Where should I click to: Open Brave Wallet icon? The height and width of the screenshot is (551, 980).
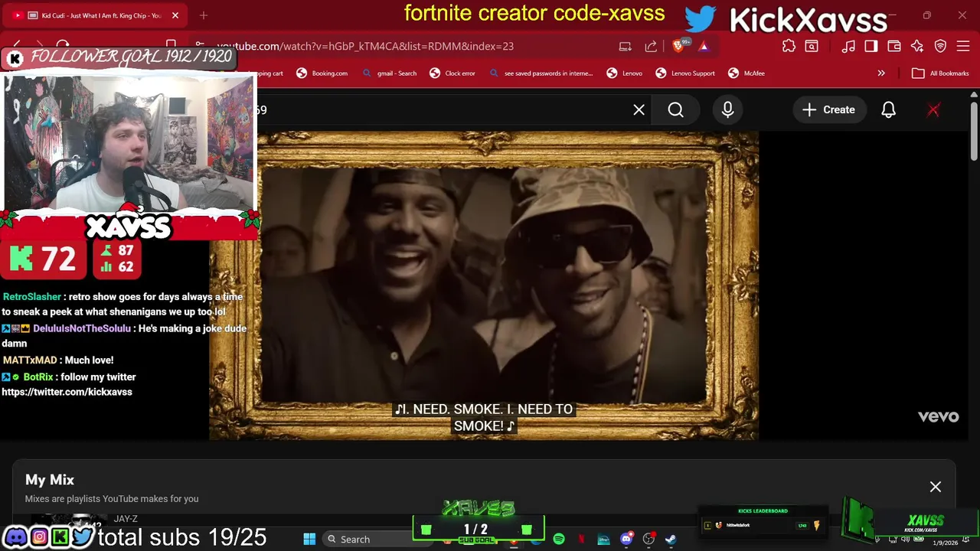(894, 46)
